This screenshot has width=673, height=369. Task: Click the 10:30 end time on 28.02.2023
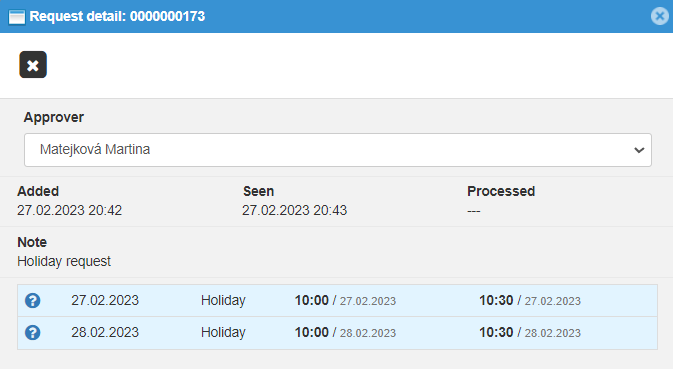496,333
